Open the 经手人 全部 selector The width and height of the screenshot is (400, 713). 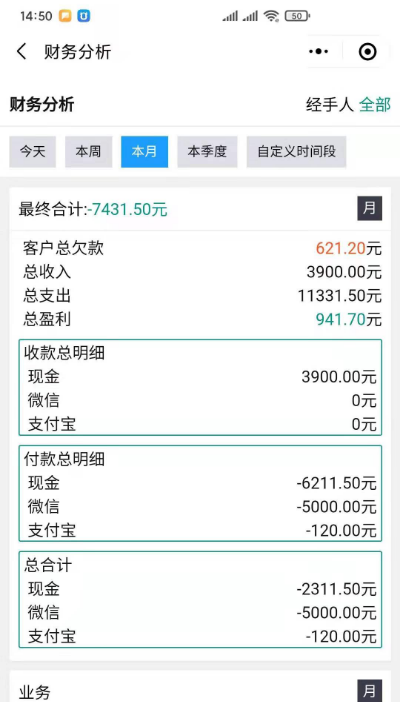point(348,105)
